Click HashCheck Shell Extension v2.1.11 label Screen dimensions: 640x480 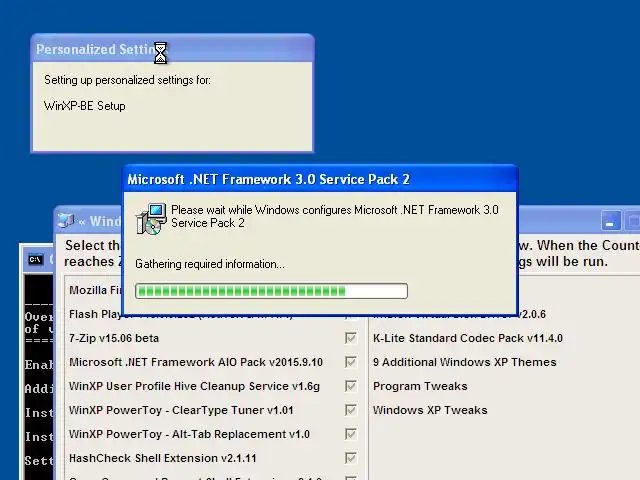pyautogui.click(x=163, y=458)
